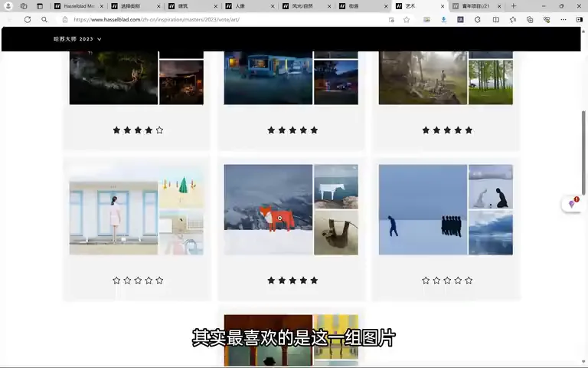This screenshot has height=368, width=588.
Task: Close the 青年项目//21 tab
Action: coord(499,6)
